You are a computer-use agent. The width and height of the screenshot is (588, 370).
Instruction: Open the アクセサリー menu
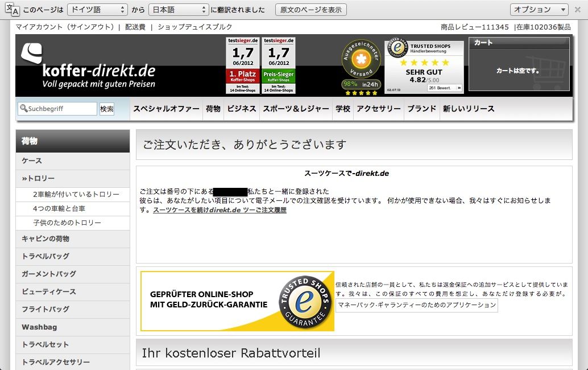tap(378, 109)
